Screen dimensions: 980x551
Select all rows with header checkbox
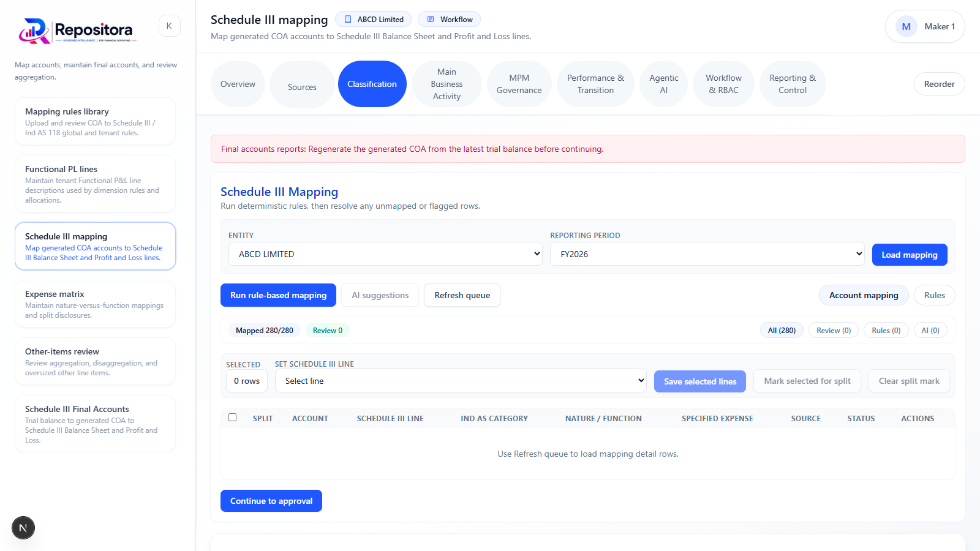click(233, 418)
